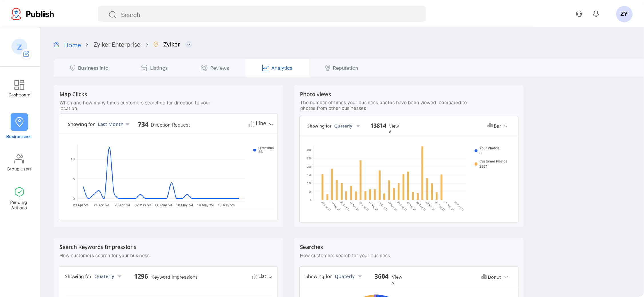Expand the Last Month period dropdown
The image size is (644, 297).
point(113,125)
